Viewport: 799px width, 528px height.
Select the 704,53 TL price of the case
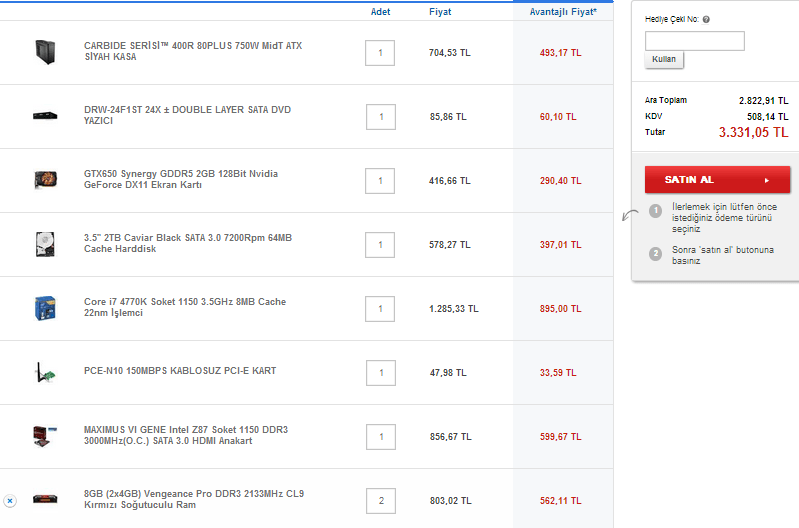click(x=449, y=53)
